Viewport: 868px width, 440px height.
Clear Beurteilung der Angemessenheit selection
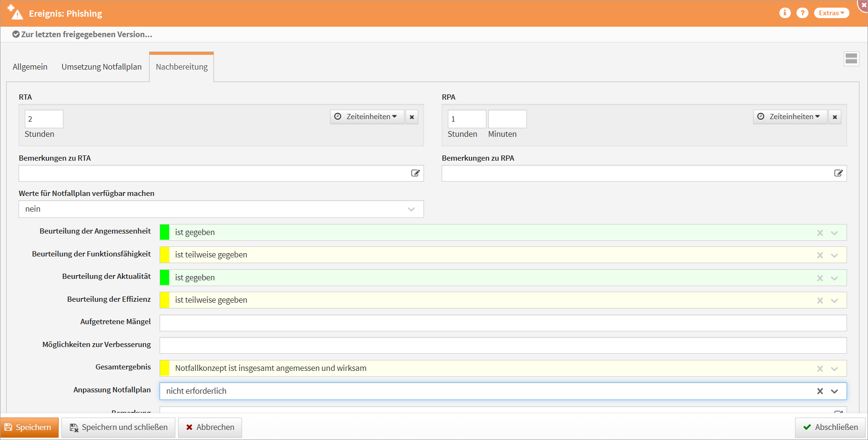click(820, 233)
